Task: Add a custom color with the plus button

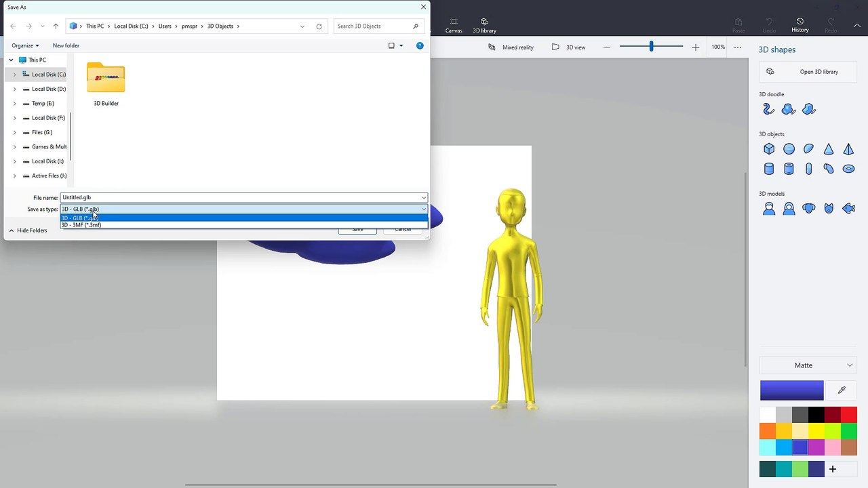Action: click(832, 469)
